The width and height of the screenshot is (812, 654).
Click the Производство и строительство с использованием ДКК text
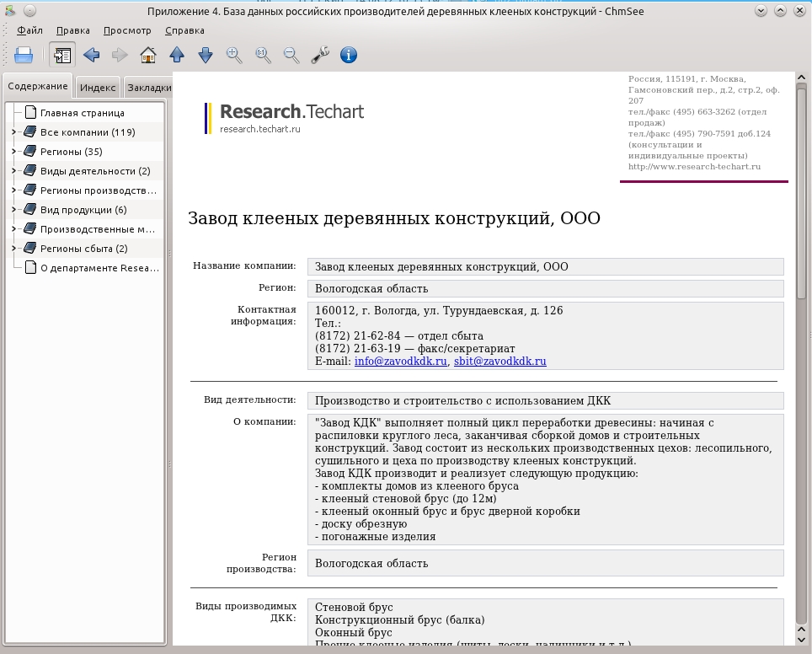(462, 400)
